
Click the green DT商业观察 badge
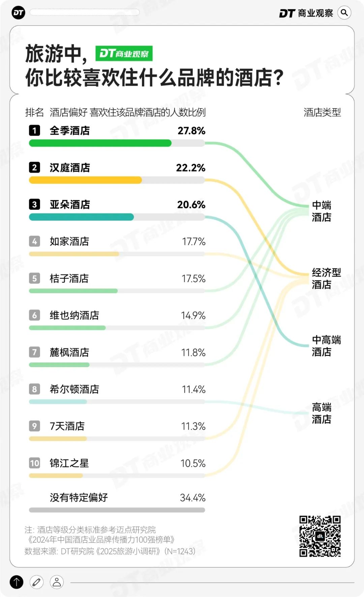pyautogui.click(x=124, y=53)
